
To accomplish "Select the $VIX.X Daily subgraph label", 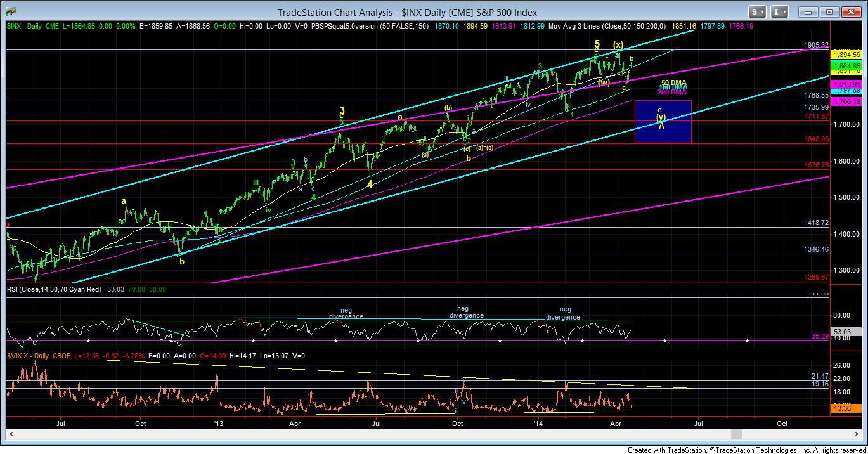I will coord(29,356).
